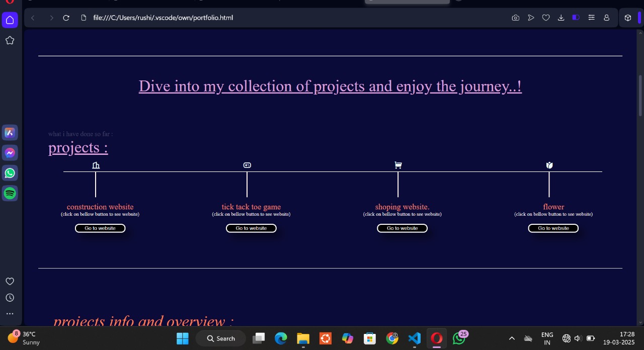Open Visual Studio Code from taskbar
The width and height of the screenshot is (644, 350).
414,338
